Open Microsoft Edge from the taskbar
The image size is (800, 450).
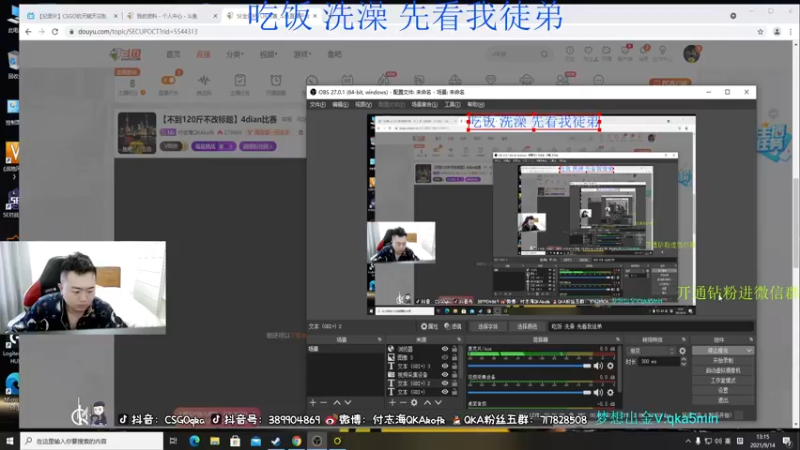click(194, 441)
